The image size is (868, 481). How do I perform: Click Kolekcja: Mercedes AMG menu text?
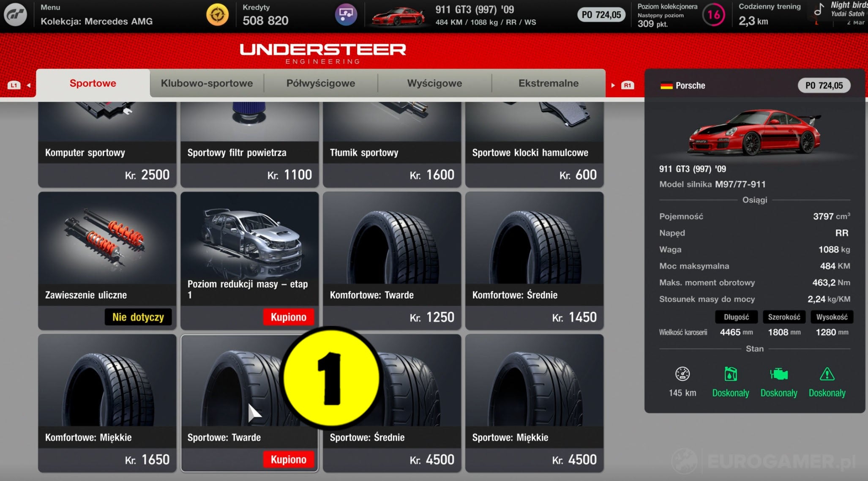96,21
